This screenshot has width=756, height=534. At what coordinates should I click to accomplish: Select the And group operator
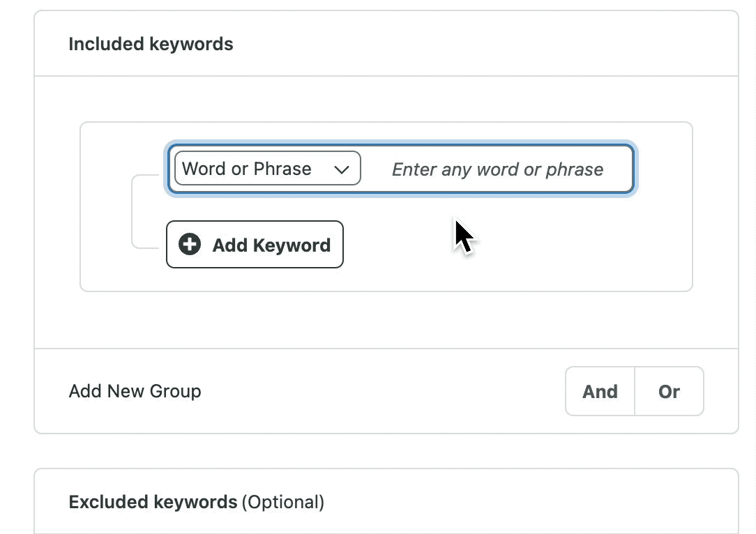[600, 392]
